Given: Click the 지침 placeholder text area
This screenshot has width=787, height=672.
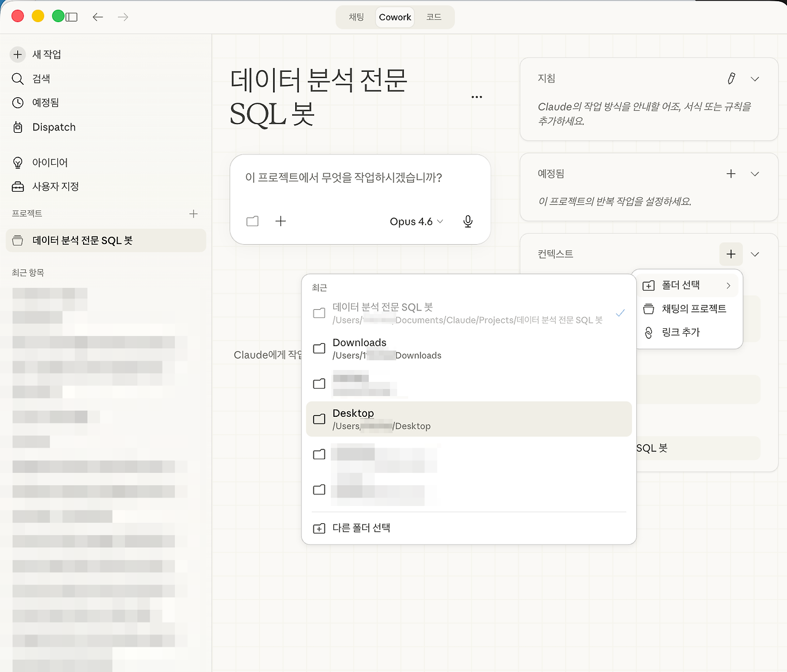Looking at the screenshot, I should coord(644,114).
